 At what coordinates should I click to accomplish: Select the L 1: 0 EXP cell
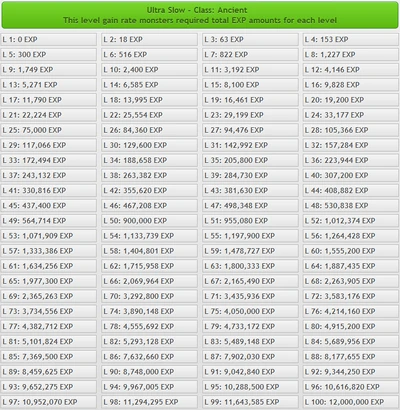pos(49,39)
